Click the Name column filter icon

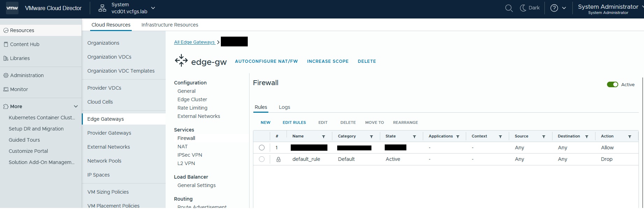click(324, 136)
